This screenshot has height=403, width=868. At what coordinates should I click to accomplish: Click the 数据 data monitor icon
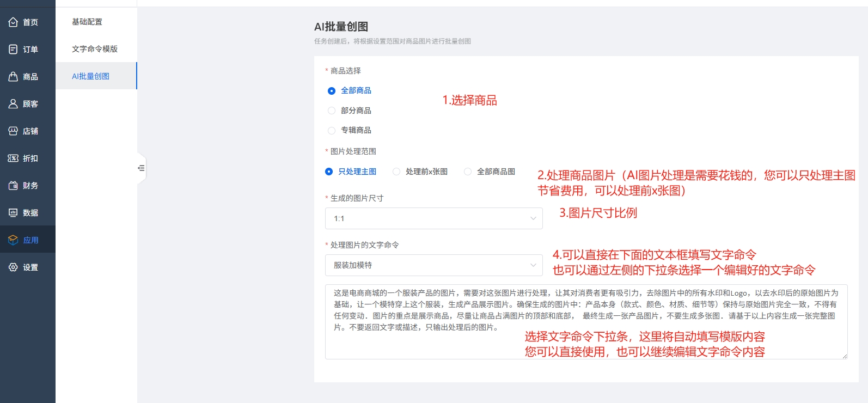click(13, 213)
